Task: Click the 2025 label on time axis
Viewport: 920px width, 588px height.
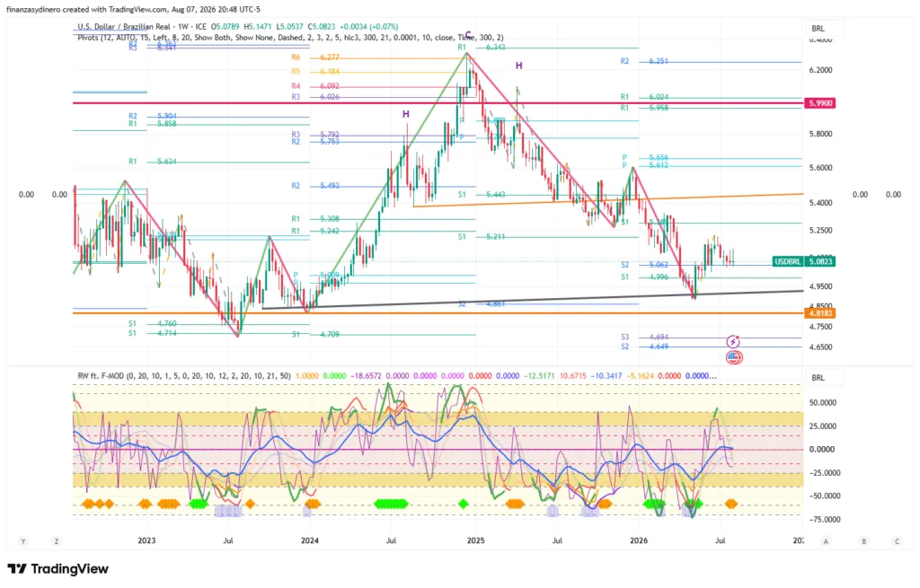Action: tap(475, 540)
